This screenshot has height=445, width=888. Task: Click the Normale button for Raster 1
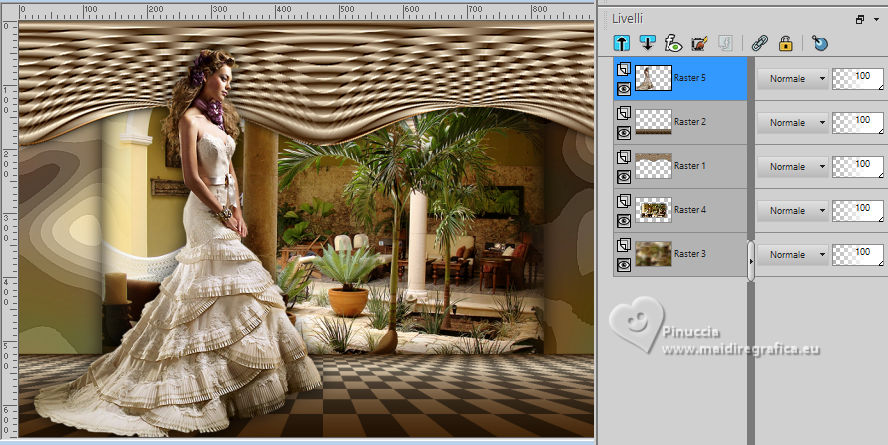click(787, 167)
